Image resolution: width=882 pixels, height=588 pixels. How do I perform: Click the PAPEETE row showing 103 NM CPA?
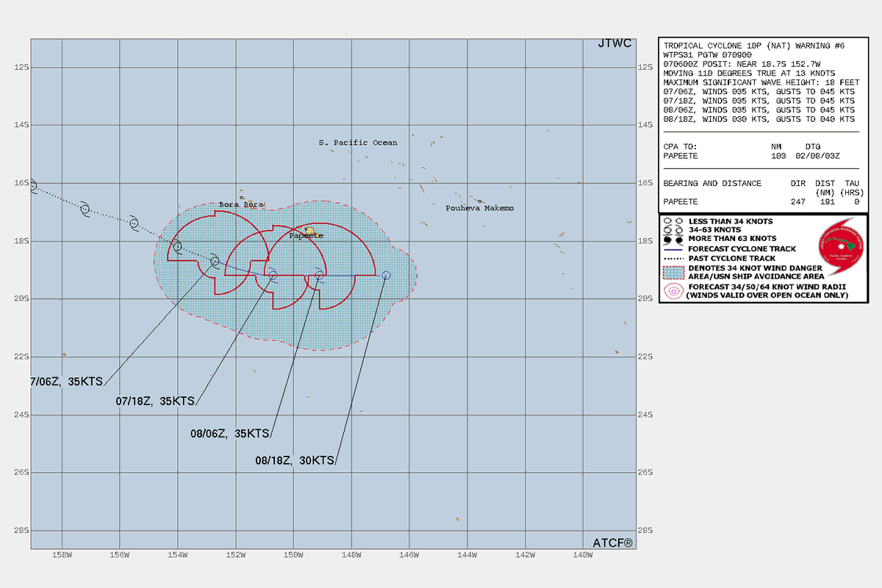[x=752, y=156]
